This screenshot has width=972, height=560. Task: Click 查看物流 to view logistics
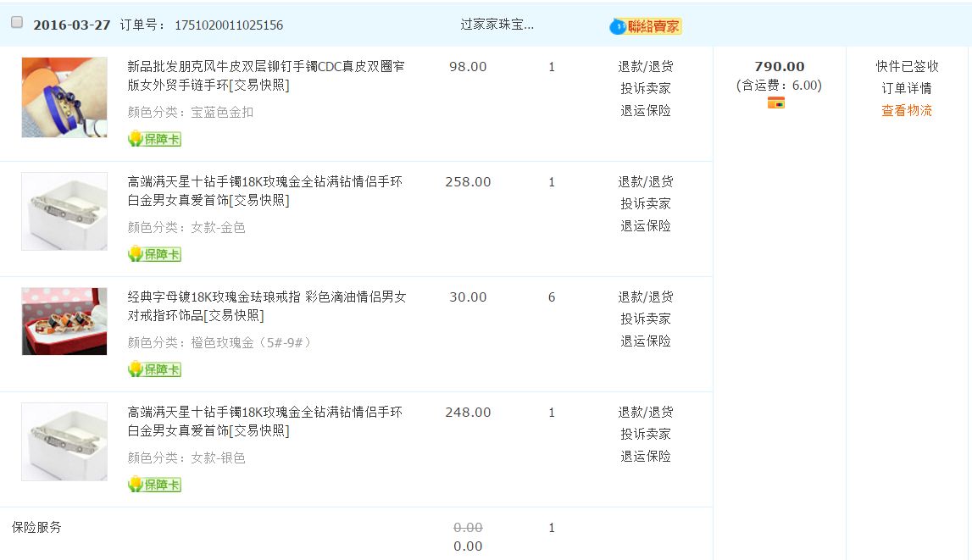click(x=906, y=111)
